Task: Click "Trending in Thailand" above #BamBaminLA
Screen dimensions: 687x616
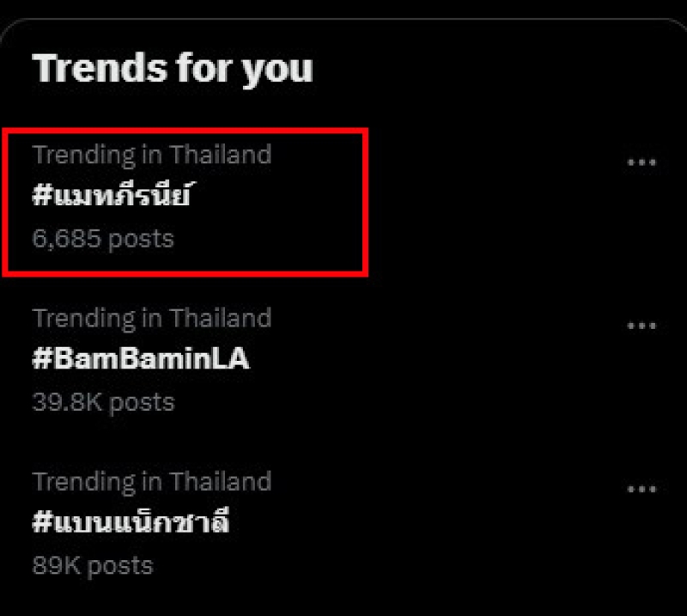Action: [152, 318]
